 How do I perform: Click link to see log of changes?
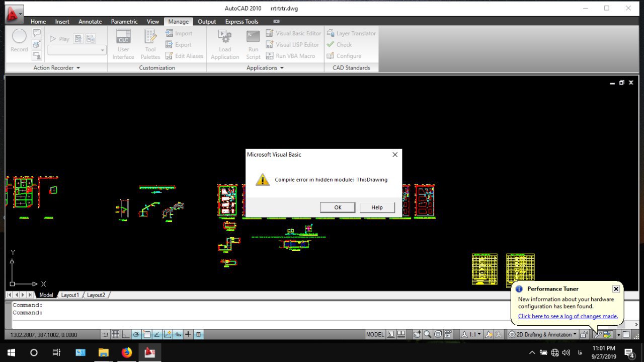click(x=568, y=316)
